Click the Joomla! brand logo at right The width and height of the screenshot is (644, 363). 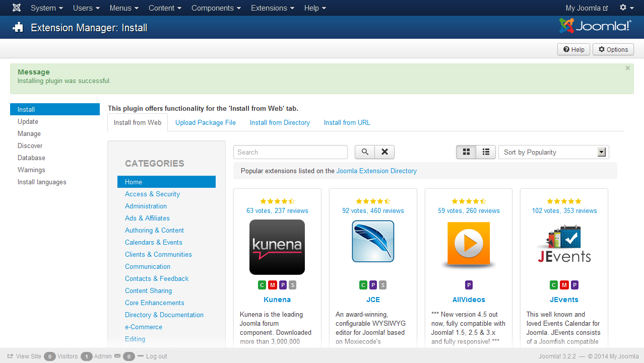(x=595, y=26)
